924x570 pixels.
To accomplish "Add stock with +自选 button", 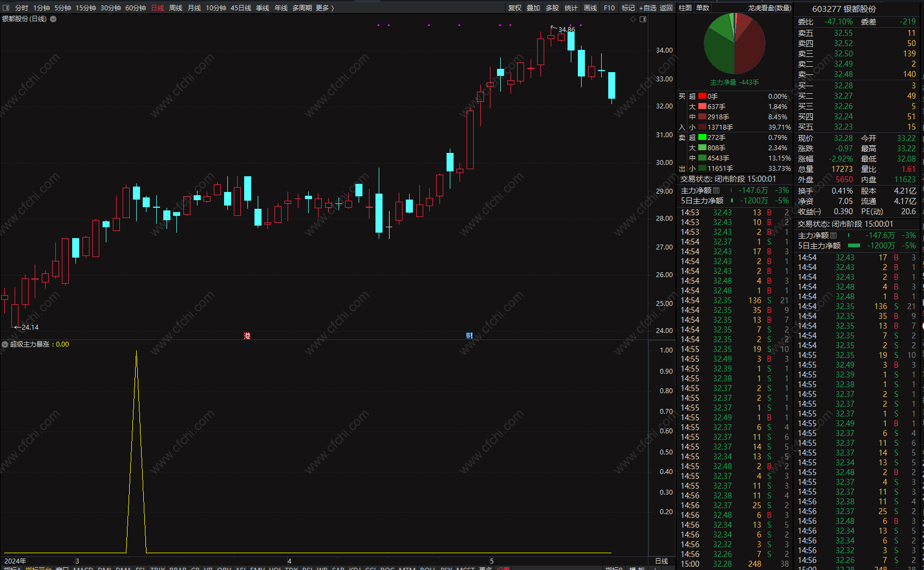I will [648, 8].
